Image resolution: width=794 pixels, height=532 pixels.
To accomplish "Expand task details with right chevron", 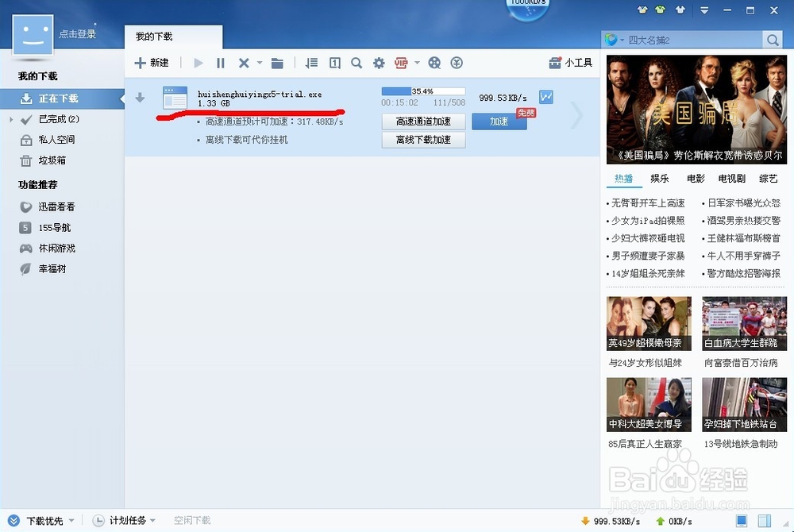I will pos(576,116).
